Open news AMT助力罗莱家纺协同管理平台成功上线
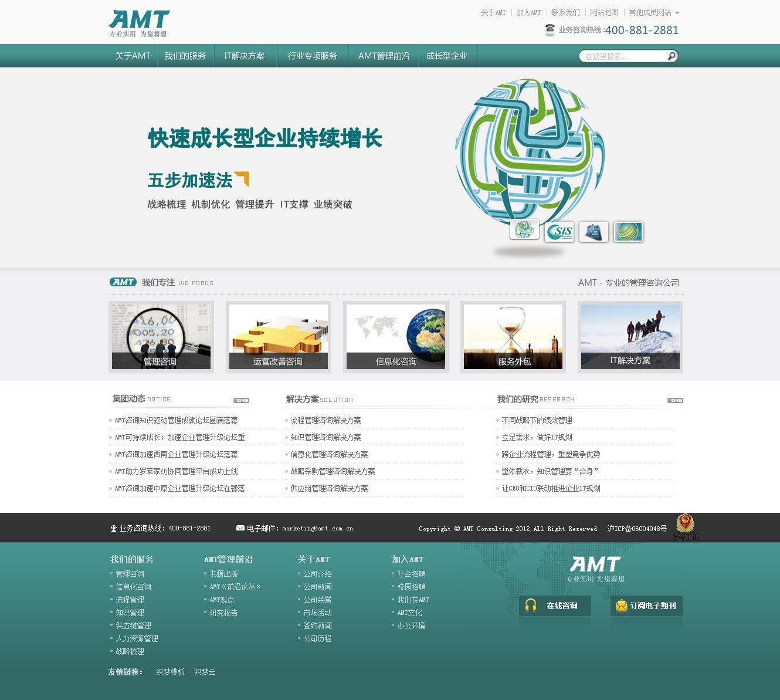Image resolution: width=780 pixels, height=700 pixels. pyautogui.click(x=176, y=471)
